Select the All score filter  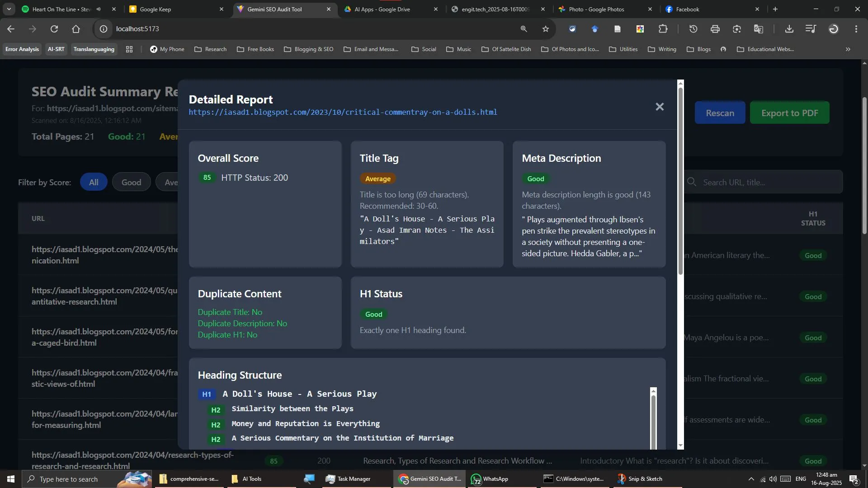pyautogui.click(x=94, y=182)
